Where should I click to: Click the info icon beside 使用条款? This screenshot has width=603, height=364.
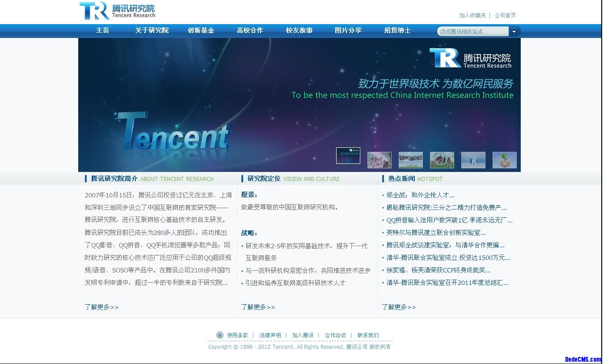click(x=219, y=335)
